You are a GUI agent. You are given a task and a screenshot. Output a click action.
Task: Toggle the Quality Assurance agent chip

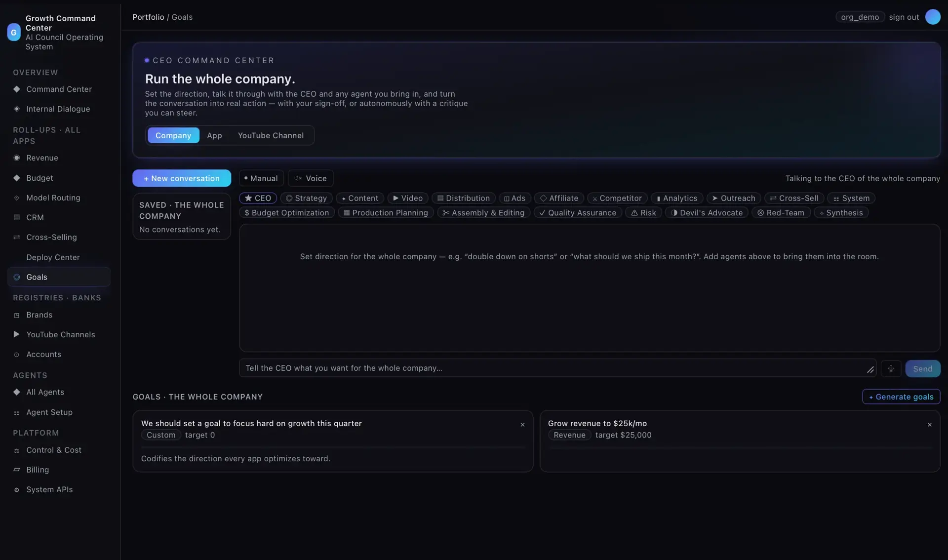578,212
